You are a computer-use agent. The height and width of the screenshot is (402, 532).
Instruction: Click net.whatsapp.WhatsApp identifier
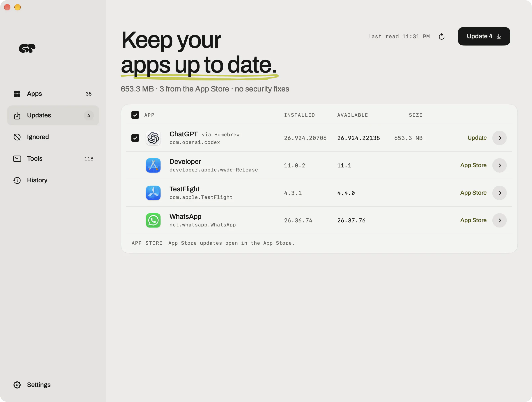coord(202,225)
